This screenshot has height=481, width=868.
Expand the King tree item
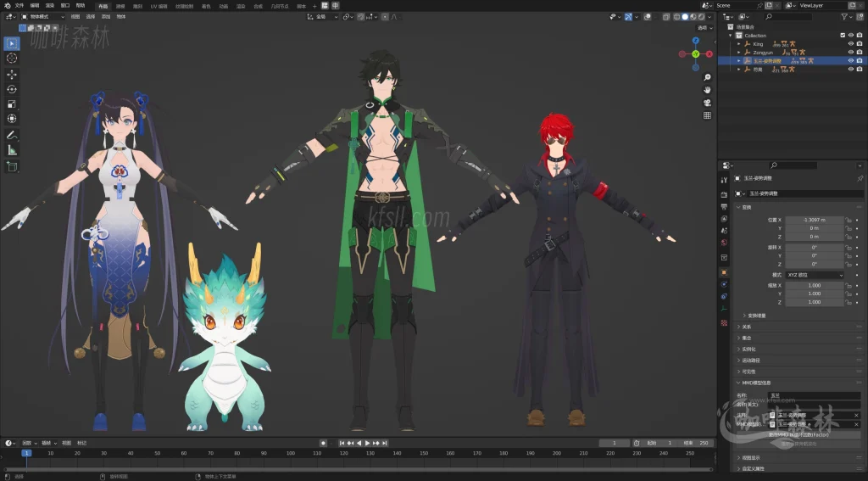[x=738, y=44]
